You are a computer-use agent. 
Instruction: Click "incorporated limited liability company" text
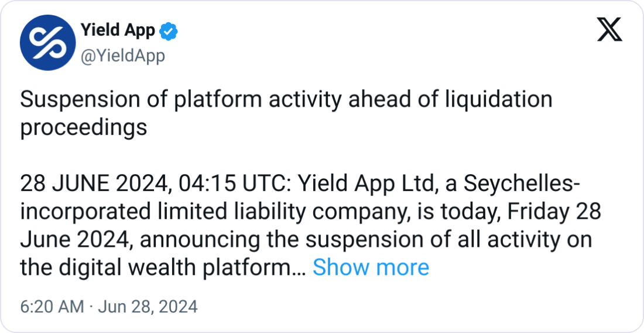pos(212,212)
